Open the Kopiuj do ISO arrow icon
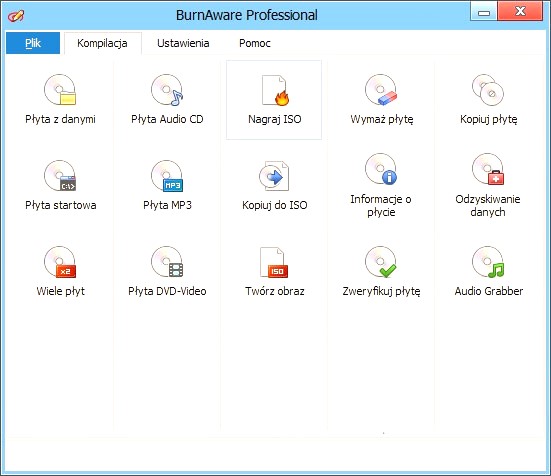Viewport: 551px width, 476px height. 274,176
